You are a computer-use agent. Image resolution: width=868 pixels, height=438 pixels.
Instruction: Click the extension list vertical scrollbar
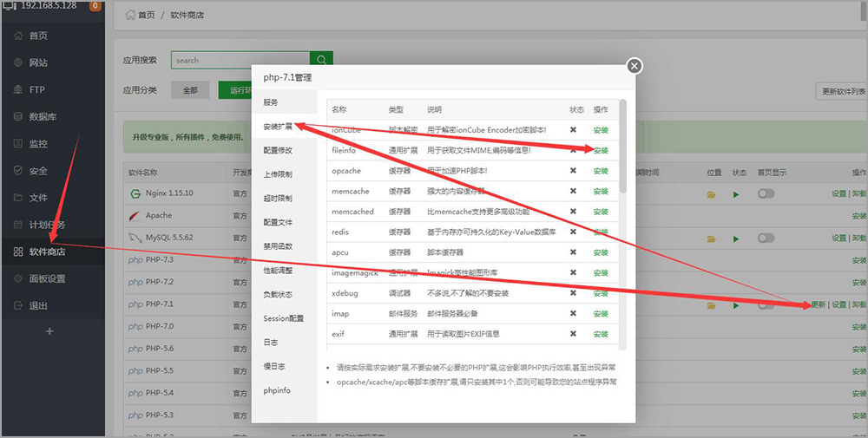tap(623, 147)
